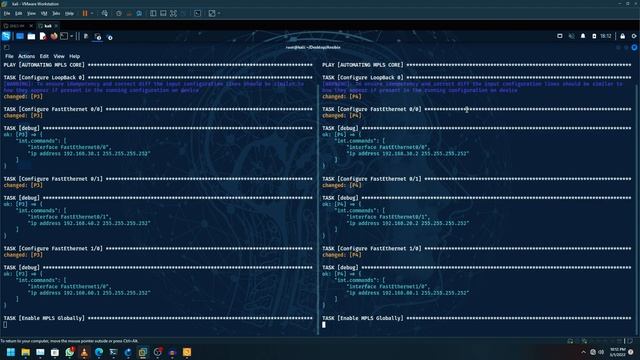
Task: Open the terminal emulator panel icon
Action: point(64,36)
